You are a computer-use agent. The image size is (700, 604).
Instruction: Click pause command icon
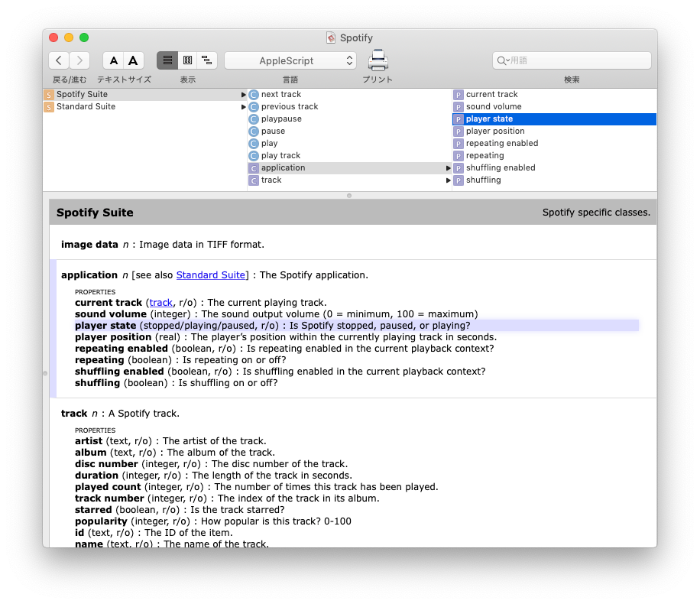254,132
